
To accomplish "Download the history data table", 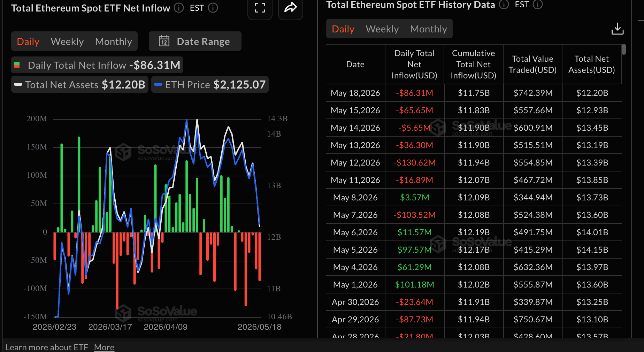I will (618, 29).
